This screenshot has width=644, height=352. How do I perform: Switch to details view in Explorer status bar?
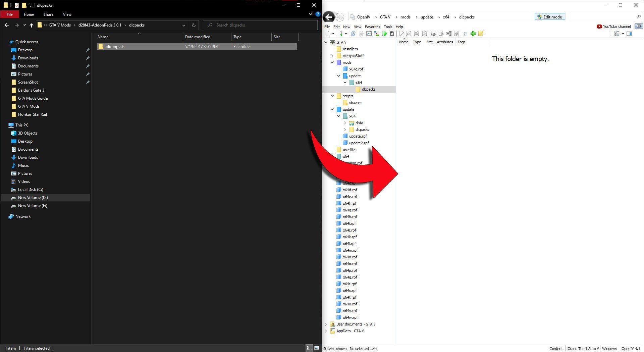308,348
